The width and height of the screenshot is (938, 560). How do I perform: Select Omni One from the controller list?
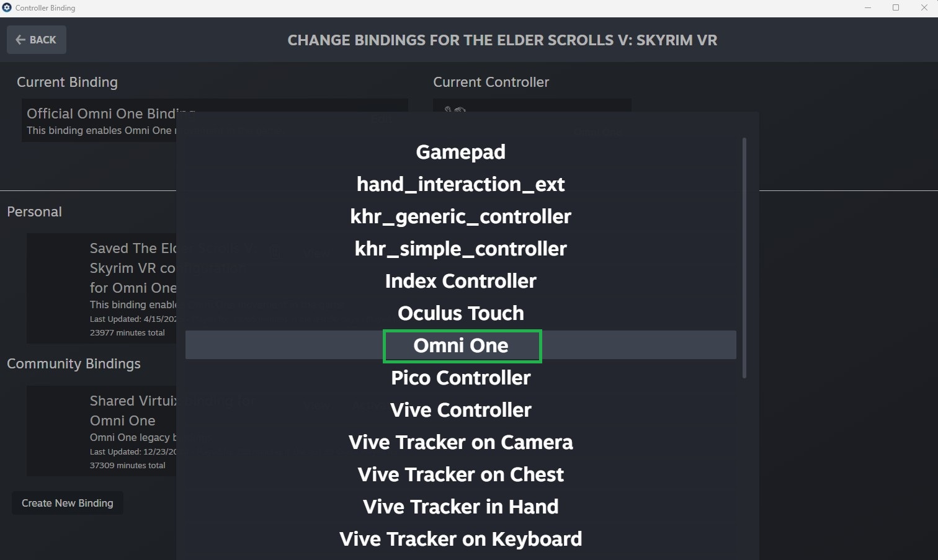tap(462, 345)
